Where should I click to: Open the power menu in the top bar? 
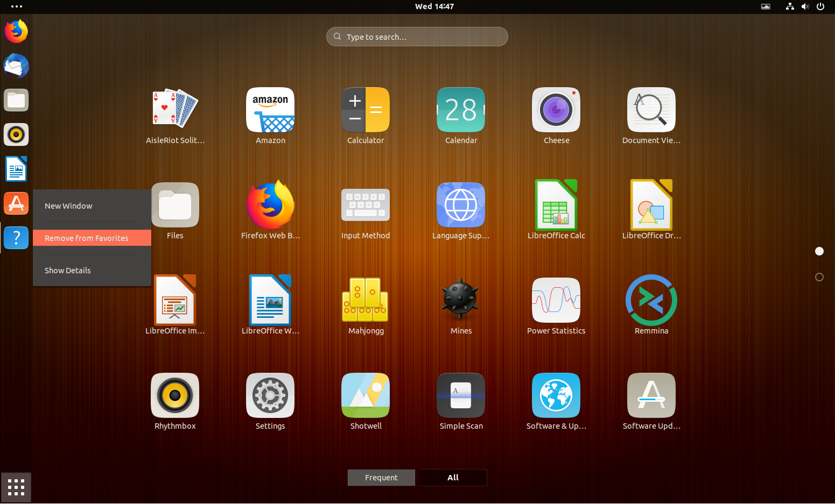[820, 6]
